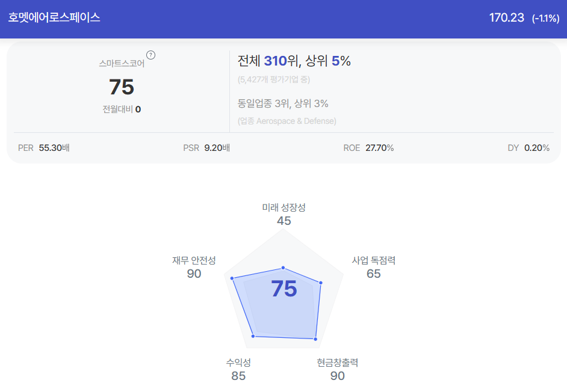The image size is (567, 392).
Task: Click the 수익성 85 radar label
Action: [x=238, y=370]
